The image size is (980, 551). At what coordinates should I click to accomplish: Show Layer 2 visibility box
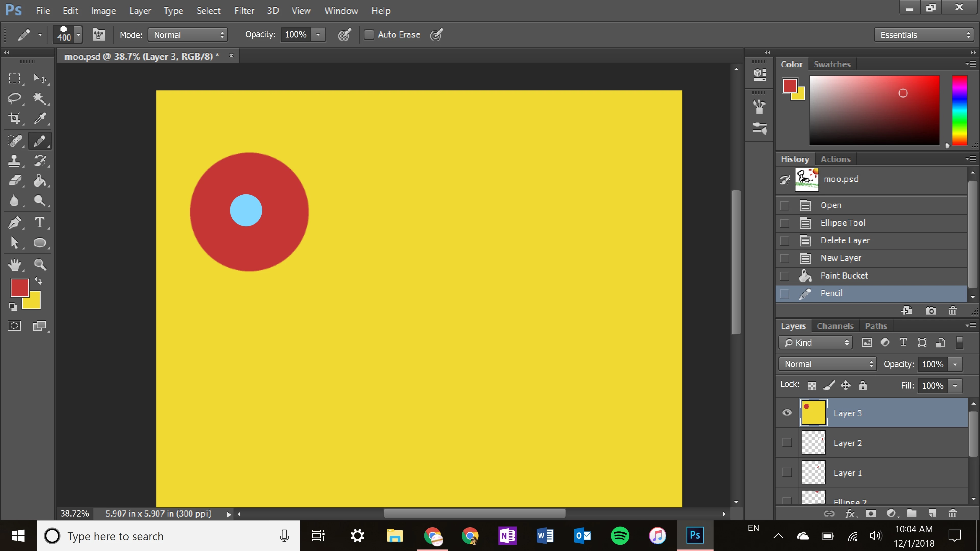pos(787,442)
